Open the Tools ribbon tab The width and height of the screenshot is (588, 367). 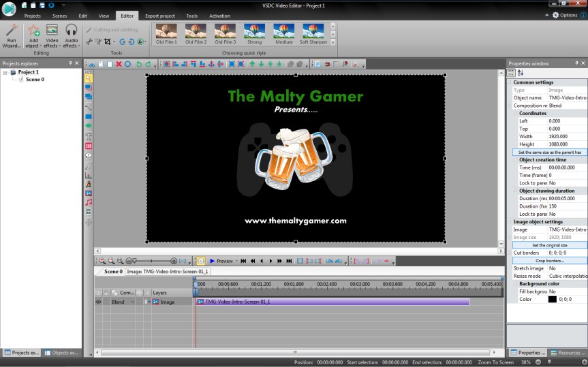coord(191,16)
